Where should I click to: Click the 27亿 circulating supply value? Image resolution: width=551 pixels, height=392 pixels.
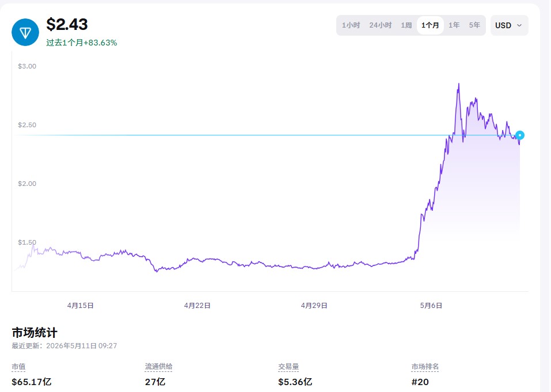pyautogui.click(x=155, y=382)
